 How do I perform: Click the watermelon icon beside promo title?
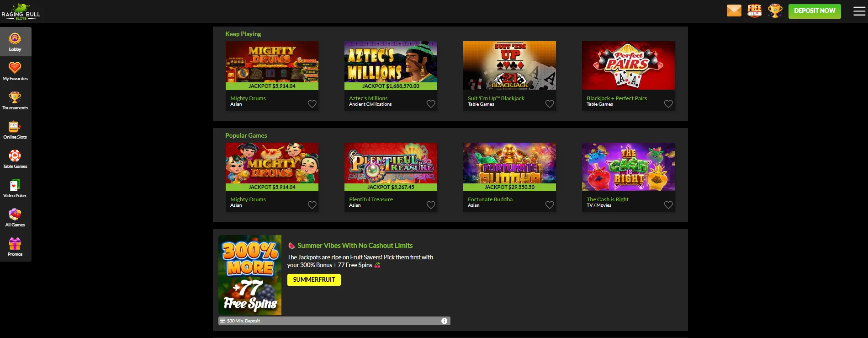pos(291,246)
